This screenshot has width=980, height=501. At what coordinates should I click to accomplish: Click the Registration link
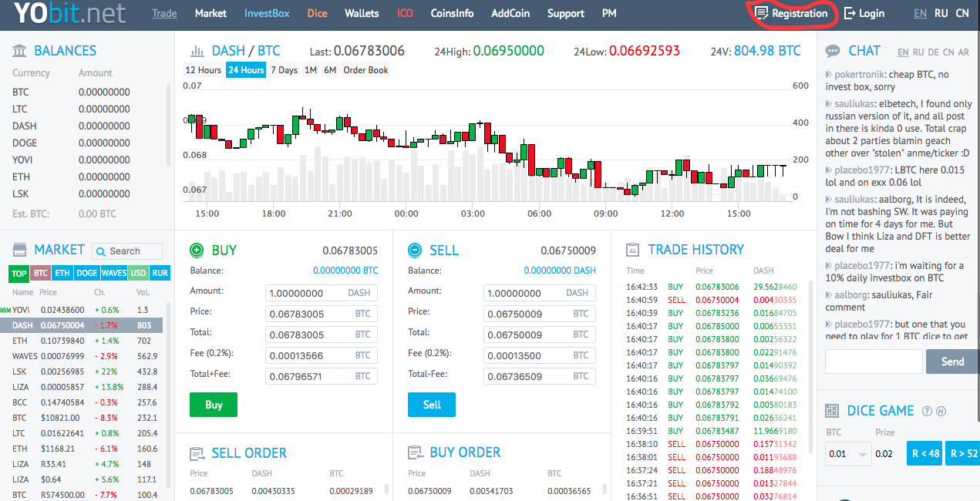tap(800, 13)
